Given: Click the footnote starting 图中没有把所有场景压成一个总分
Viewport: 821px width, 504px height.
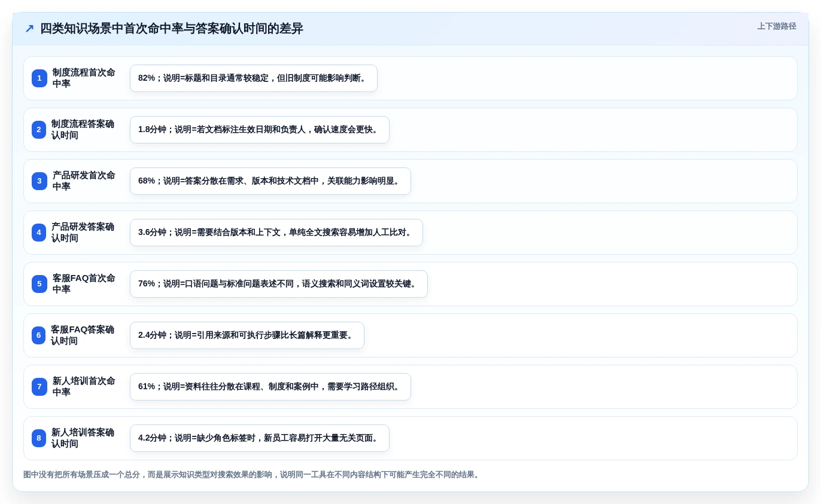Looking at the screenshot, I should pyautogui.click(x=253, y=475).
